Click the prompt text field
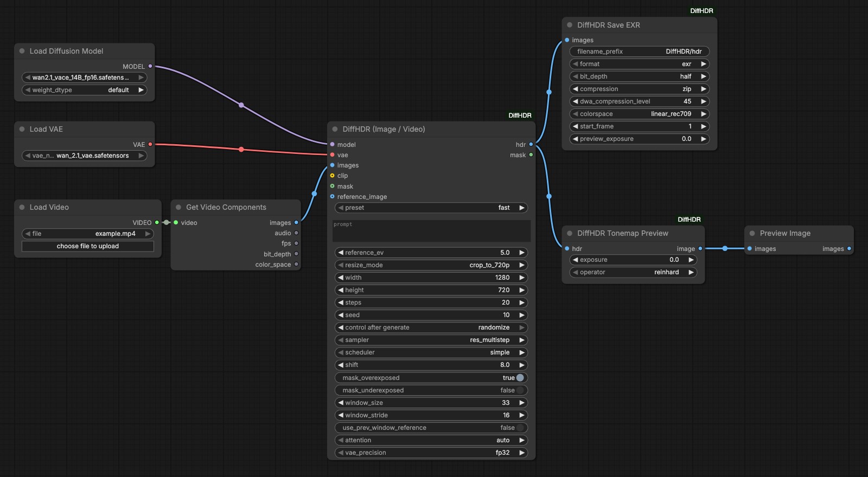Image resolution: width=868 pixels, height=477 pixels. [431, 231]
